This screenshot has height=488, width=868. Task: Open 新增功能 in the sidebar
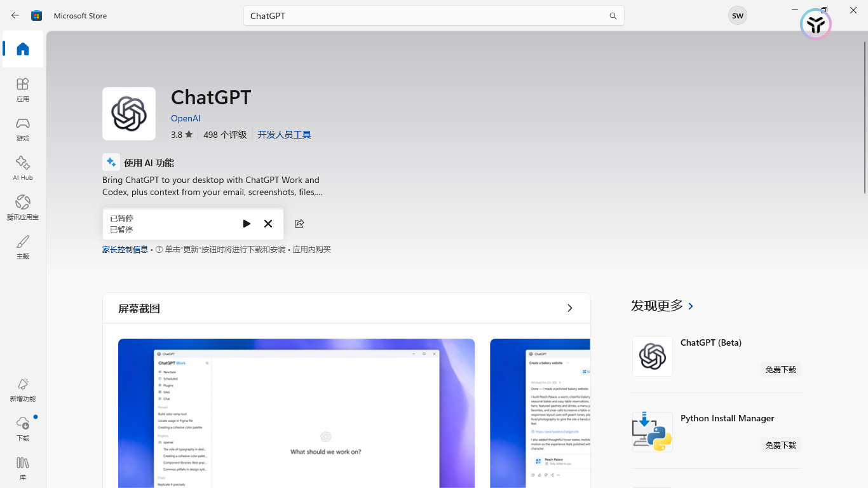23,390
